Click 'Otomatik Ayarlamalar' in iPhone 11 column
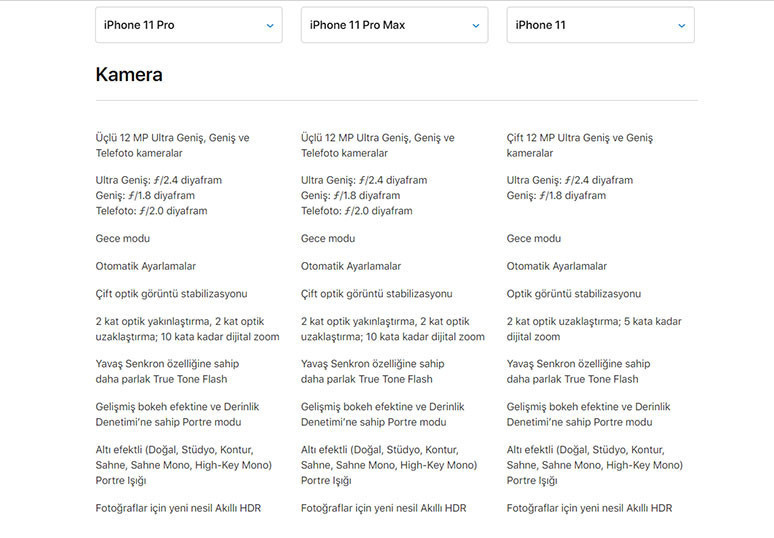774x538 pixels. 557,266
